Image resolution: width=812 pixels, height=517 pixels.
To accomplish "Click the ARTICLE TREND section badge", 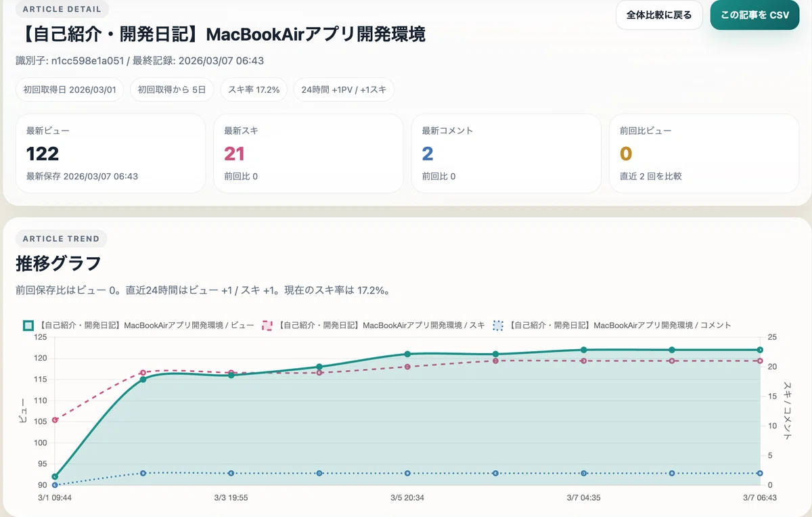I will point(61,239).
